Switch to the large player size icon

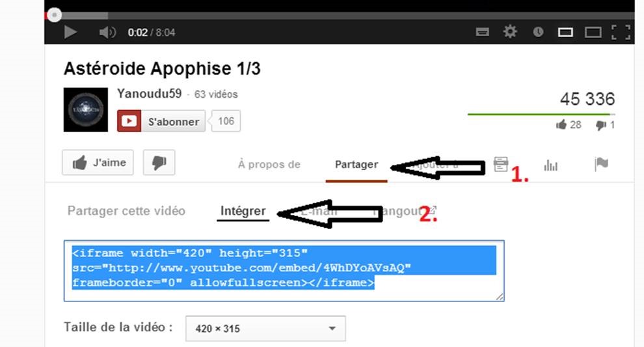593,32
